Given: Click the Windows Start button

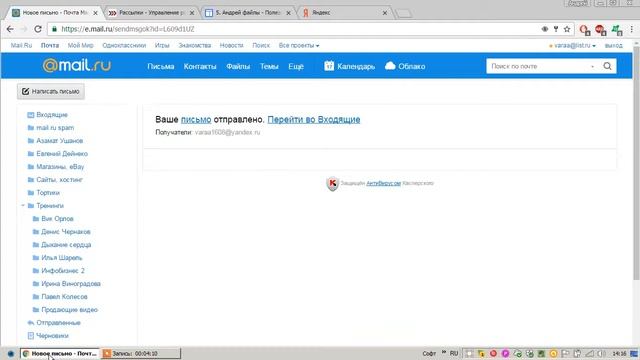Looking at the screenshot, I should coord(11,353).
